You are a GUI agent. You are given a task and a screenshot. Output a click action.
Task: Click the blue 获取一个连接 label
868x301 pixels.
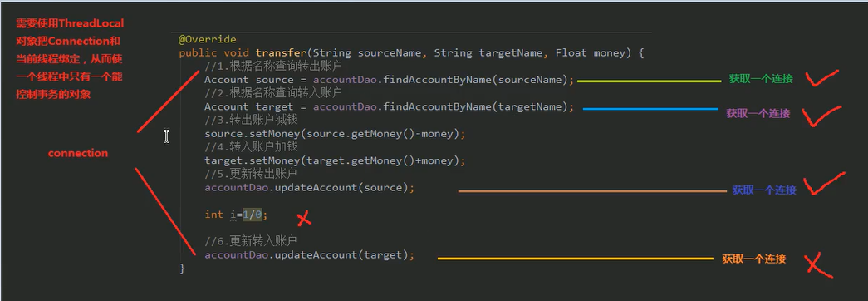(x=764, y=190)
